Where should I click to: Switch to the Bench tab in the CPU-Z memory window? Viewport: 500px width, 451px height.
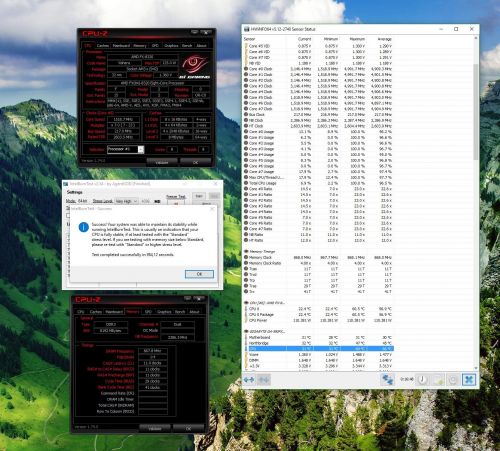180,312
